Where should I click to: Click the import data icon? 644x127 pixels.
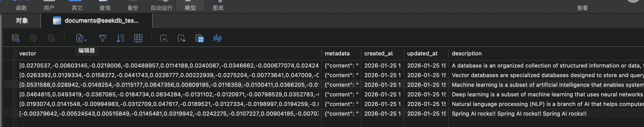point(164,38)
